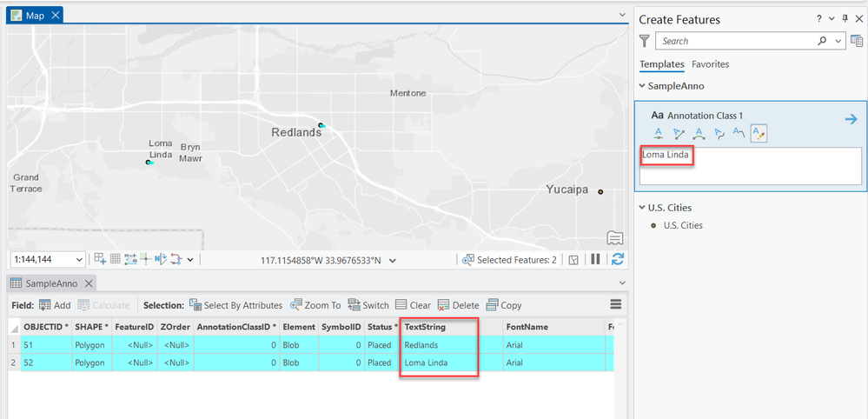Open the map scale dropdown
868x419 pixels.
click(80, 260)
